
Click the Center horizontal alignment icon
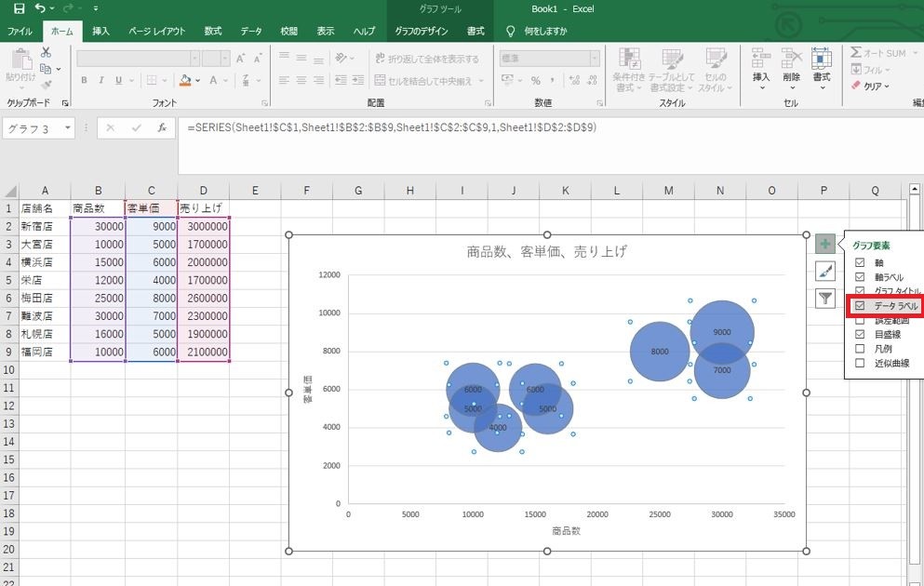[301, 80]
